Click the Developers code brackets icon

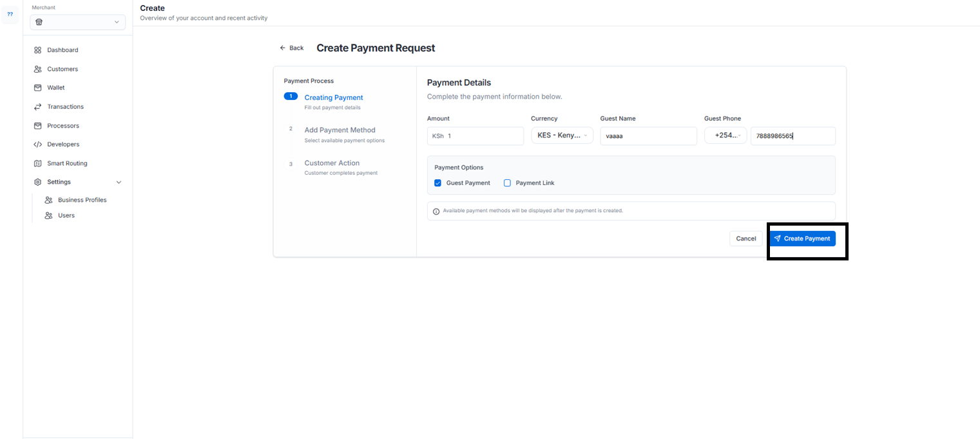point(37,144)
